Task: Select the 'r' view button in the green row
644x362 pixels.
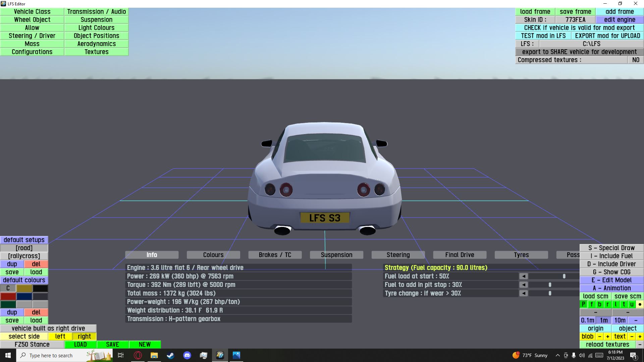Action: (x=607, y=304)
